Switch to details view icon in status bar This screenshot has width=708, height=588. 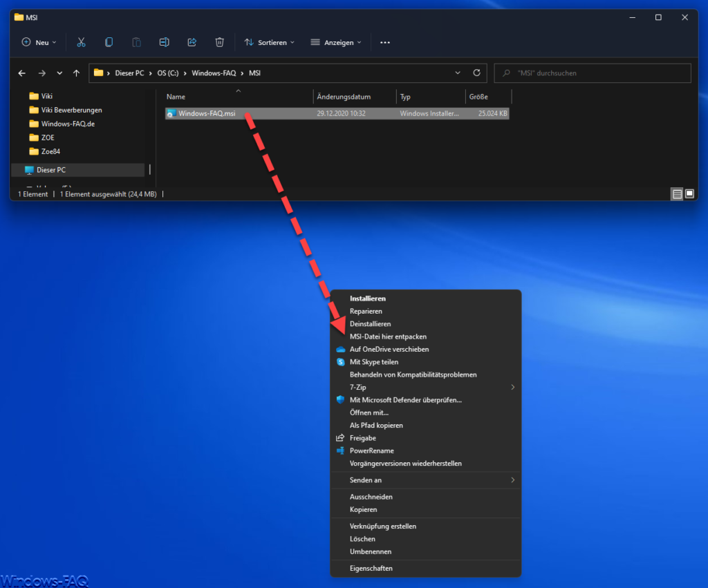pyautogui.click(x=677, y=194)
